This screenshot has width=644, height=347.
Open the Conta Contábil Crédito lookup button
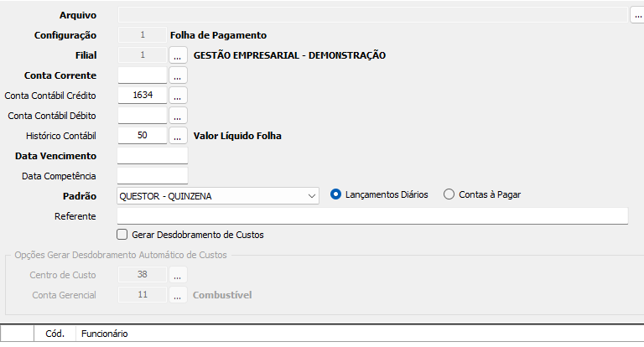coord(178,96)
